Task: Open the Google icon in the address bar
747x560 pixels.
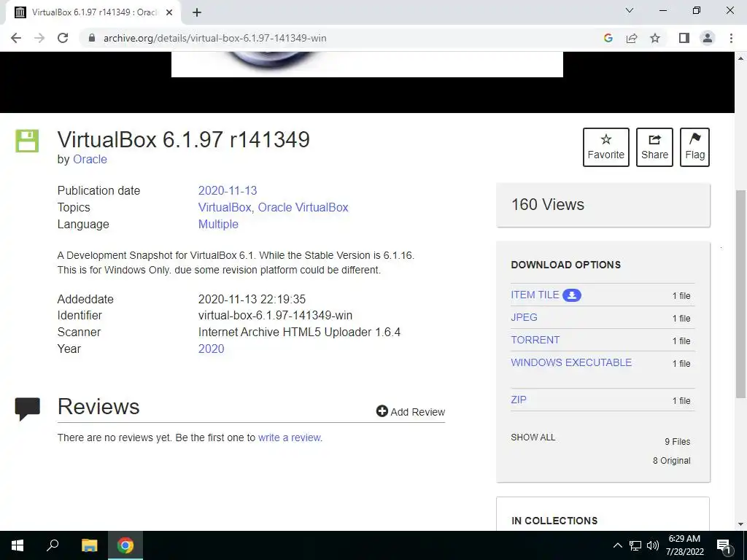Action: click(608, 38)
